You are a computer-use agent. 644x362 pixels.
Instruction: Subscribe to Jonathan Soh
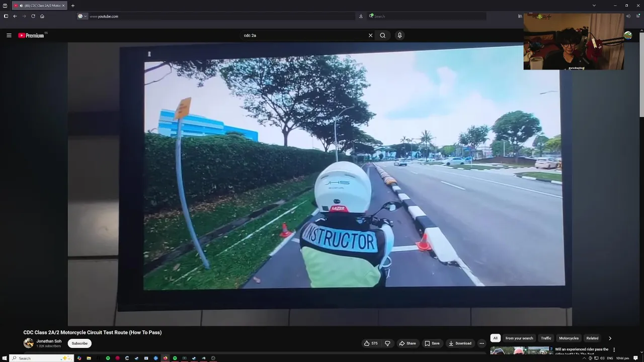click(79, 343)
